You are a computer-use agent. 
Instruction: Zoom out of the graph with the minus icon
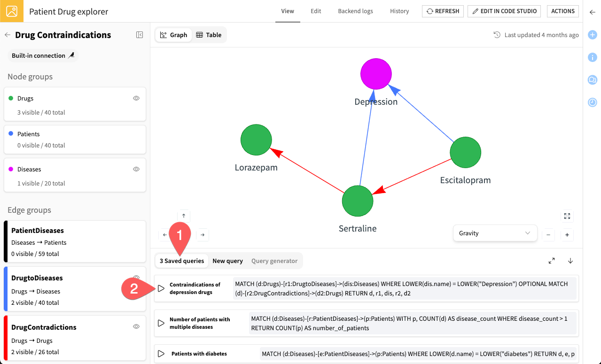tap(548, 234)
